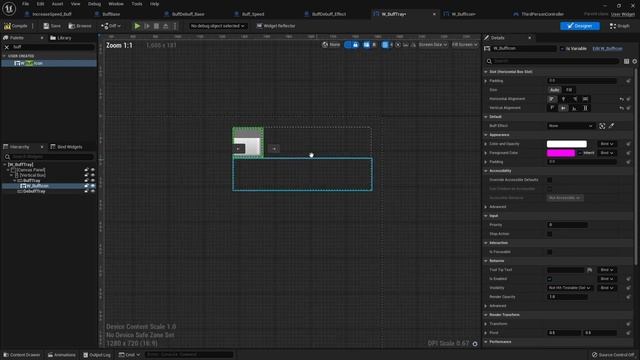640x360 pixels.
Task: Browse to asset in Content Browser
Action: (x=80, y=26)
